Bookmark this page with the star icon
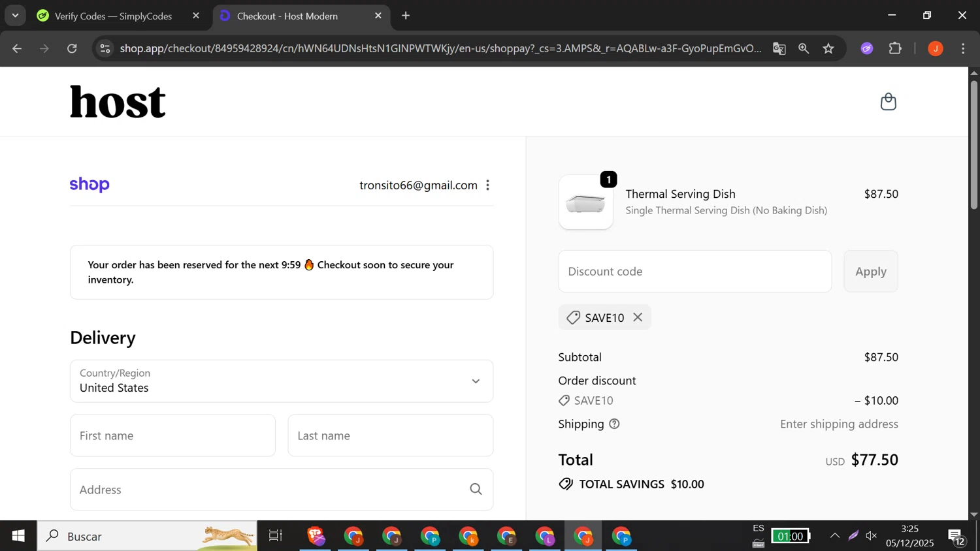The image size is (980, 551). 828,48
